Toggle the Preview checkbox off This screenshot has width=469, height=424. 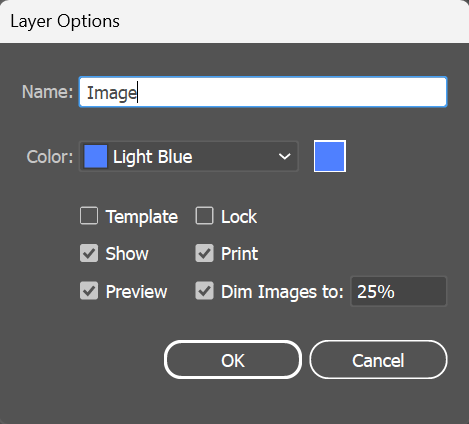click(x=89, y=291)
